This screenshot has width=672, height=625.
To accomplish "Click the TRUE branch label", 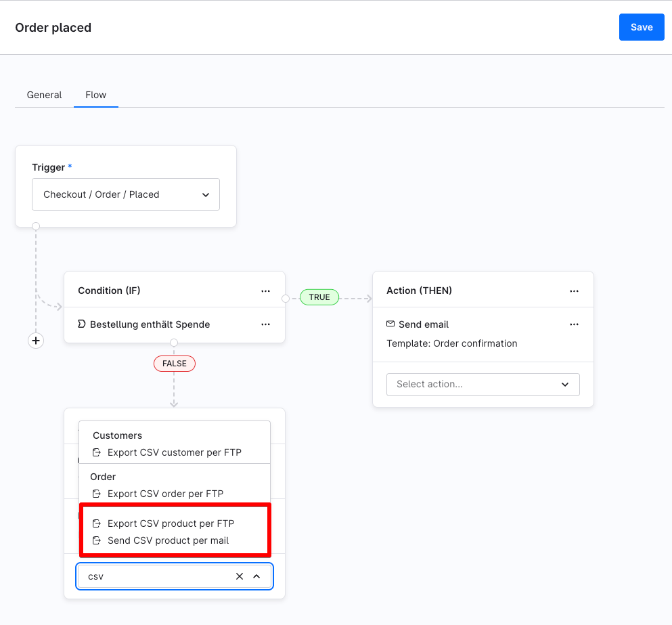I will [319, 297].
